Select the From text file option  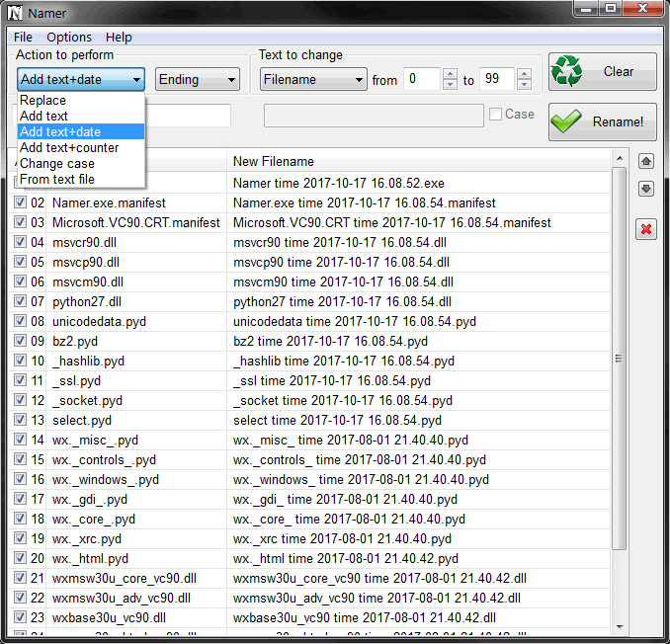click(57, 180)
